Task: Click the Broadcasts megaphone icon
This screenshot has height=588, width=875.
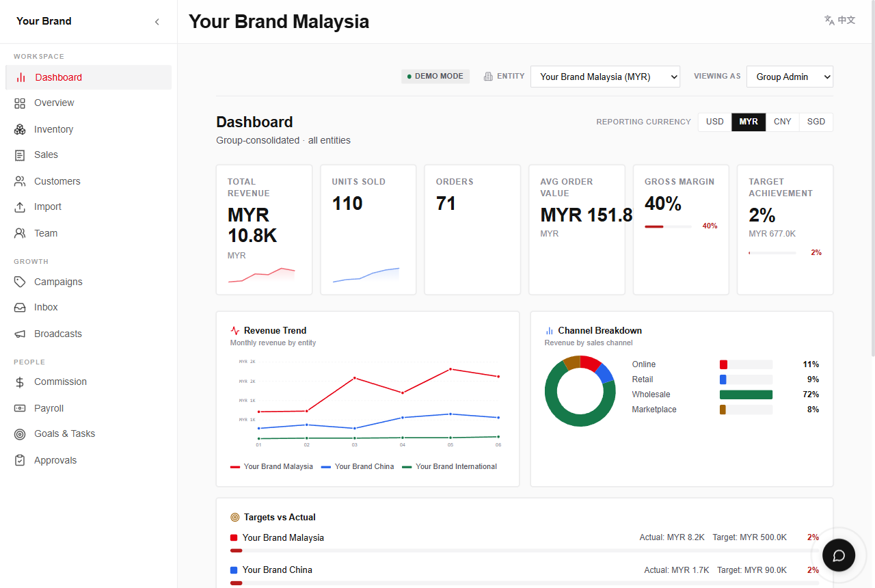Action: click(21, 334)
